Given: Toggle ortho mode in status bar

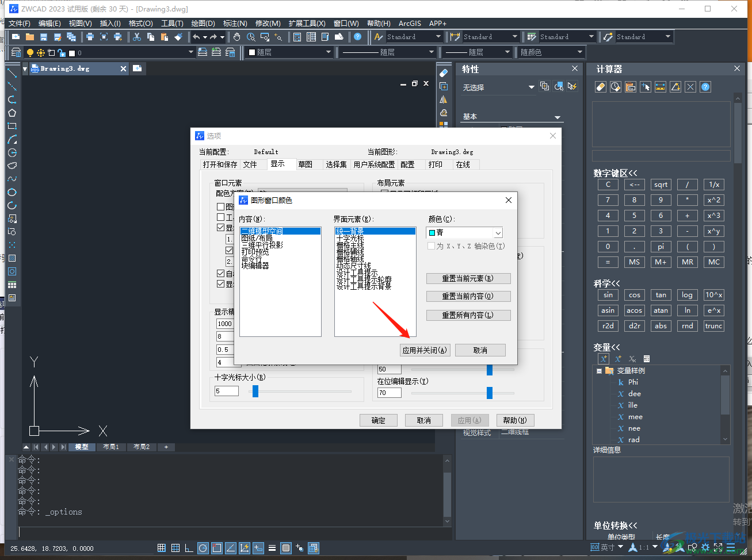Looking at the screenshot, I should coord(189,548).
